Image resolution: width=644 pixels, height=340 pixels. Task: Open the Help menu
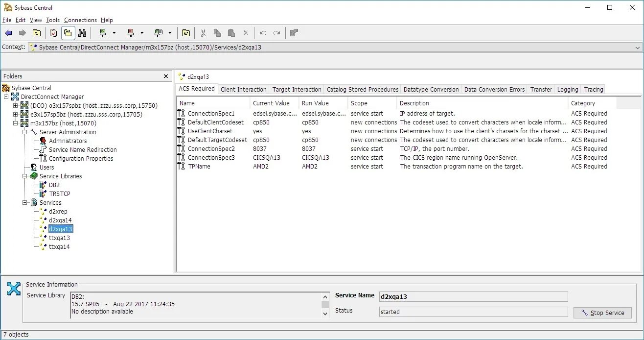(107, 20)
